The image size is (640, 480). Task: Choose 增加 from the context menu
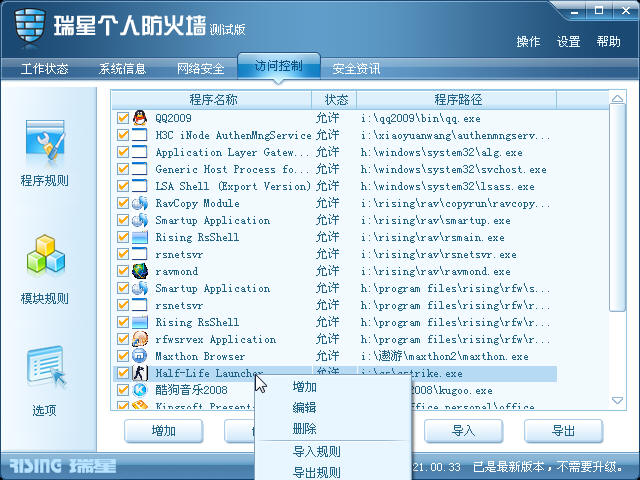(304, 387)
